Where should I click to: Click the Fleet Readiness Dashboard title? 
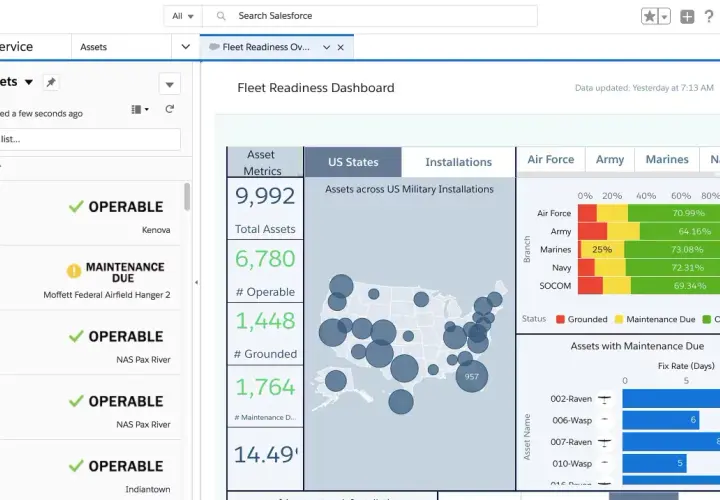(316, 88)
